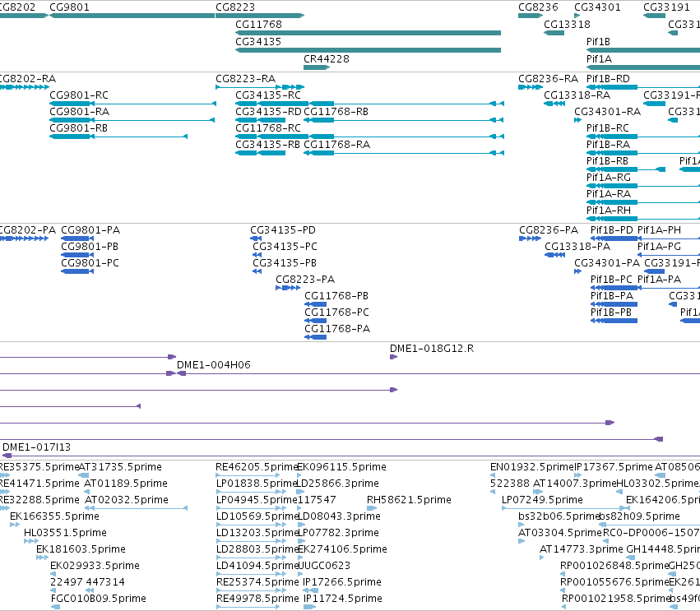This screenshot has width=700, height=611.
Task: Click the CG34301 gene label
Action: click(x=597, y=7)
